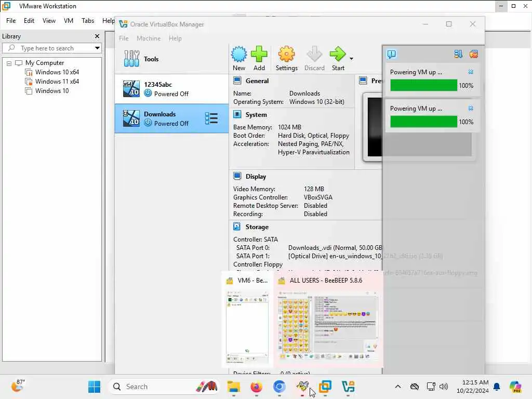Image resolution: width=532 pixels, height=399 pixels.
Task: Close the VMware Library panel
Action: [x=97, y=36]
